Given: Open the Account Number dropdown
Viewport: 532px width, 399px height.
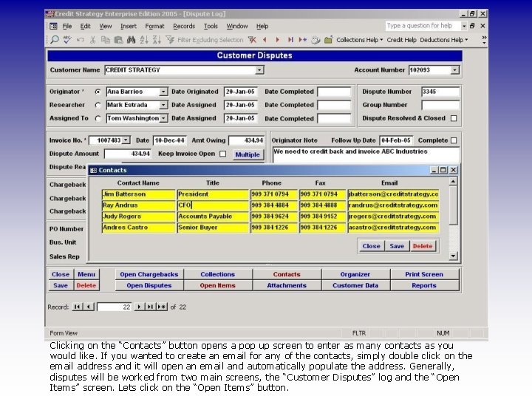Looking at the screenshot, I should point(454,70).
